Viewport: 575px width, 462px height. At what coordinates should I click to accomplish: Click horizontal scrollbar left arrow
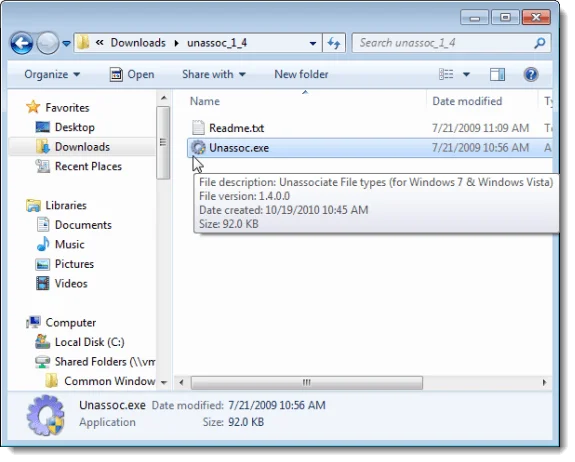click(x=181, y=382)
